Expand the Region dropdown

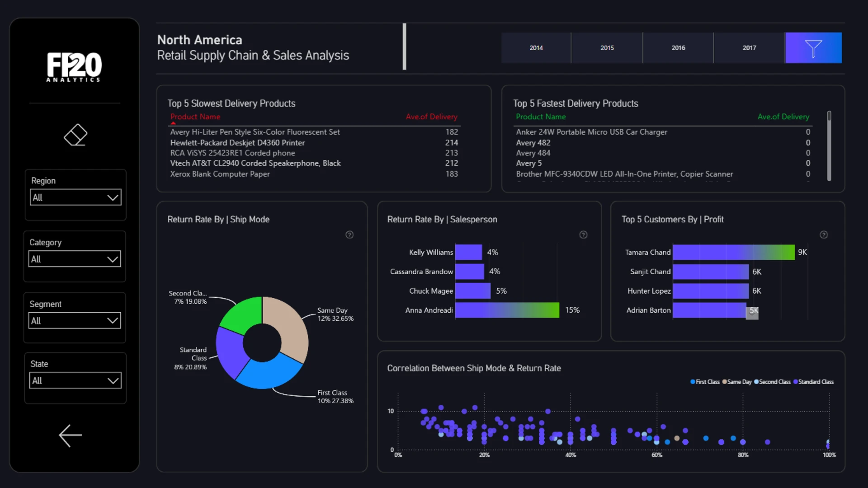click(75, 197)
